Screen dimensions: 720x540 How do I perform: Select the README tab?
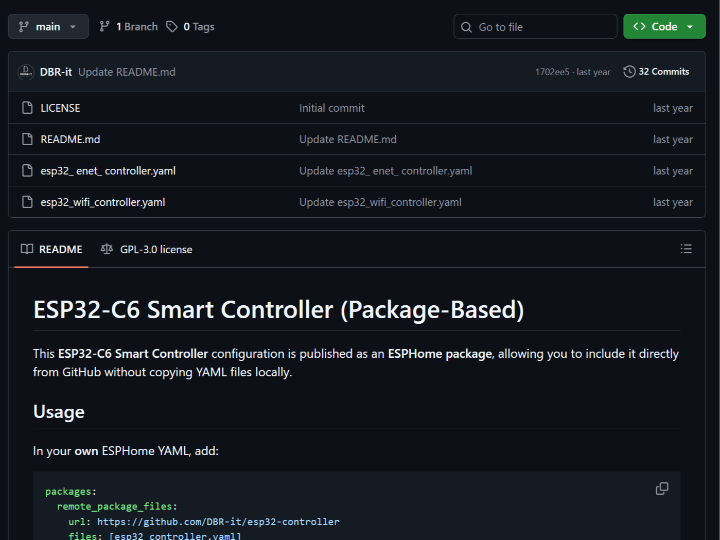[52, 249]
